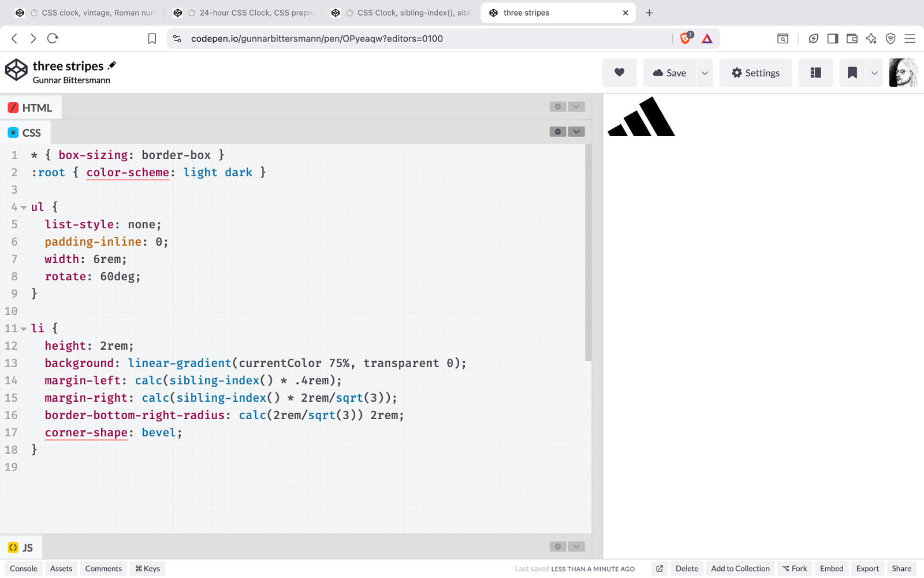924x578 pixels.
Task: Click the address bar URL field
Action: coord(427,39)
